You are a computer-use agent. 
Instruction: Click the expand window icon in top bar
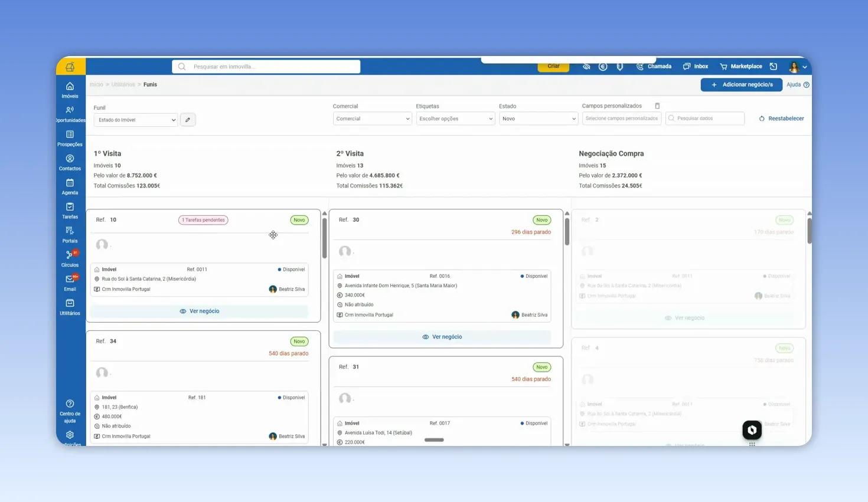[774, 67]
